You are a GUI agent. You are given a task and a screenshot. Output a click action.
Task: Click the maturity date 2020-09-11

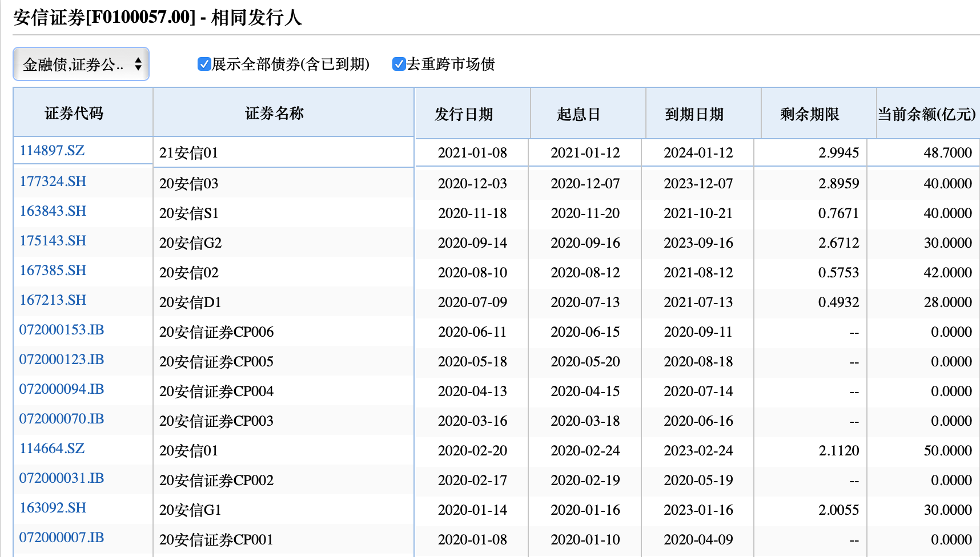(x=698, y=332)
